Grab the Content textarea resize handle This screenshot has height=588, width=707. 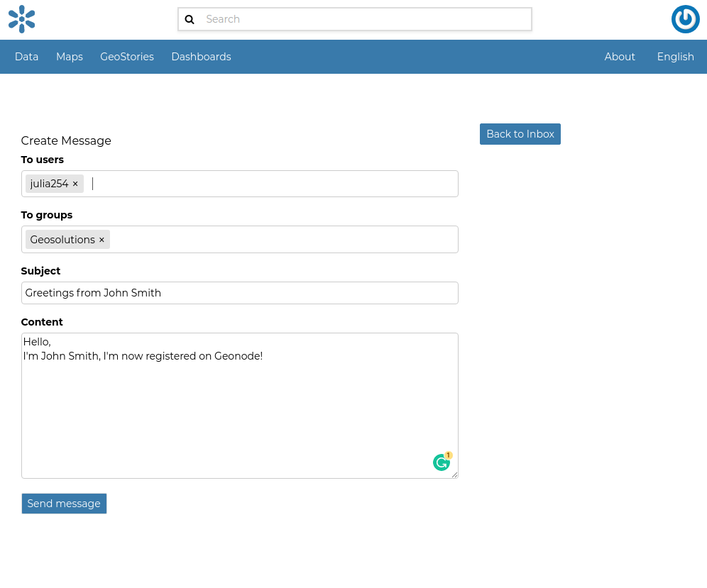[x=454, y=475]
